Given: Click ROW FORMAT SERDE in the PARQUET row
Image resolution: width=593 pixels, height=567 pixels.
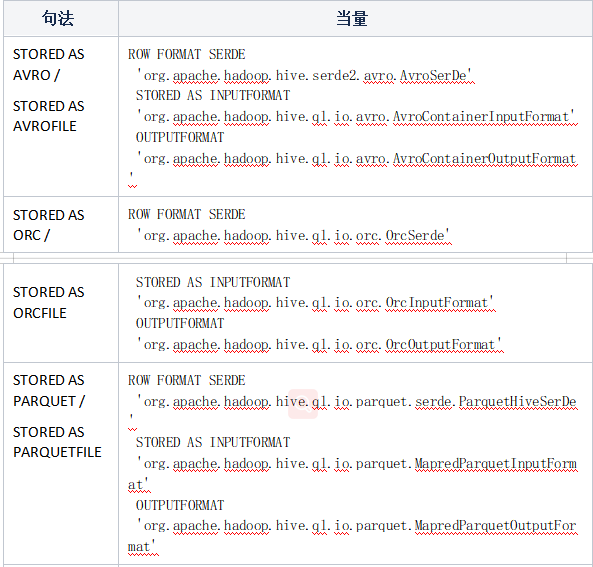Looking at the screenshot, I should pyautogui.click(x=186, y=381).
